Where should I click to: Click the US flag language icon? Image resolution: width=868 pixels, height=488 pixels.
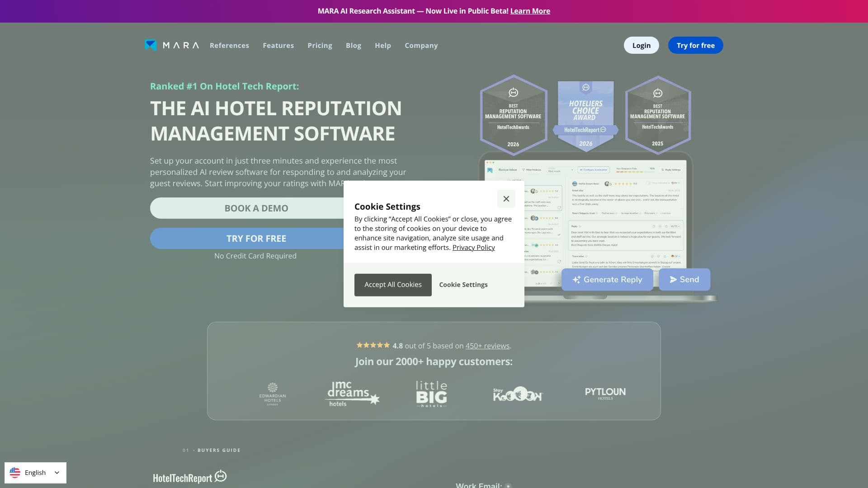[15, 473]
